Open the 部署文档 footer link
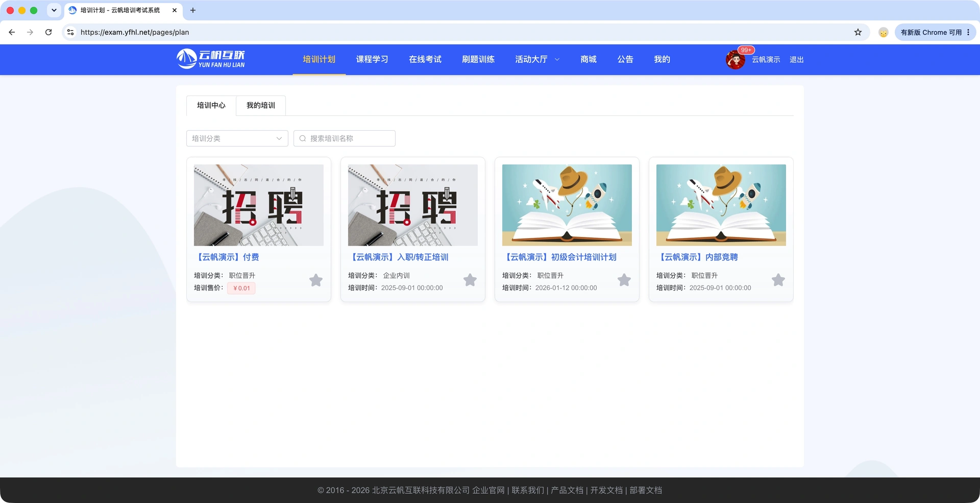 (646, 490)
